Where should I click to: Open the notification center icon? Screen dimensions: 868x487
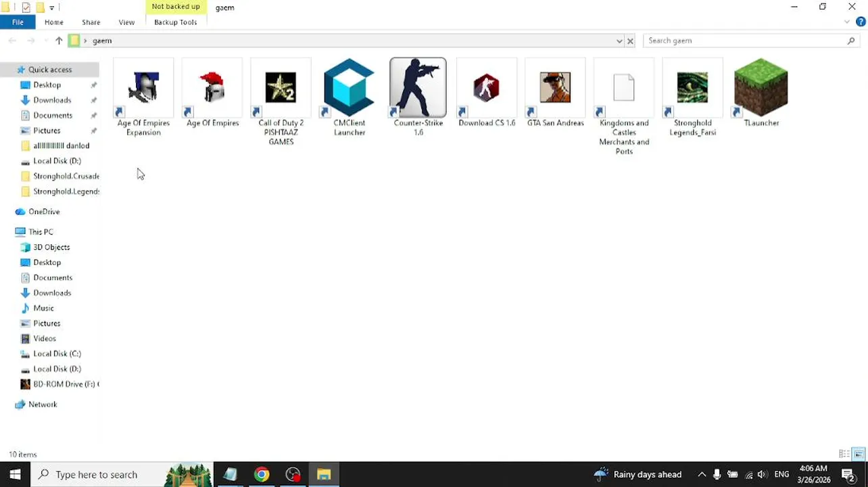(848, 474)
